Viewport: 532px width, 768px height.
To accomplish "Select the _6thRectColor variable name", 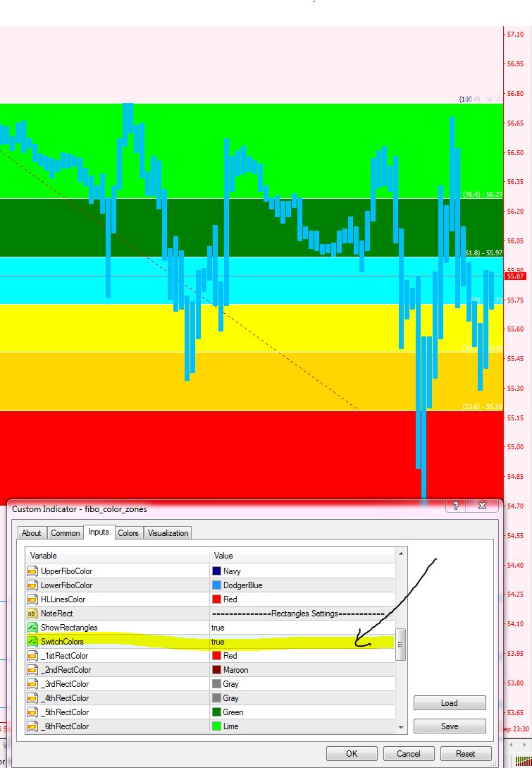I will [65, 726].
